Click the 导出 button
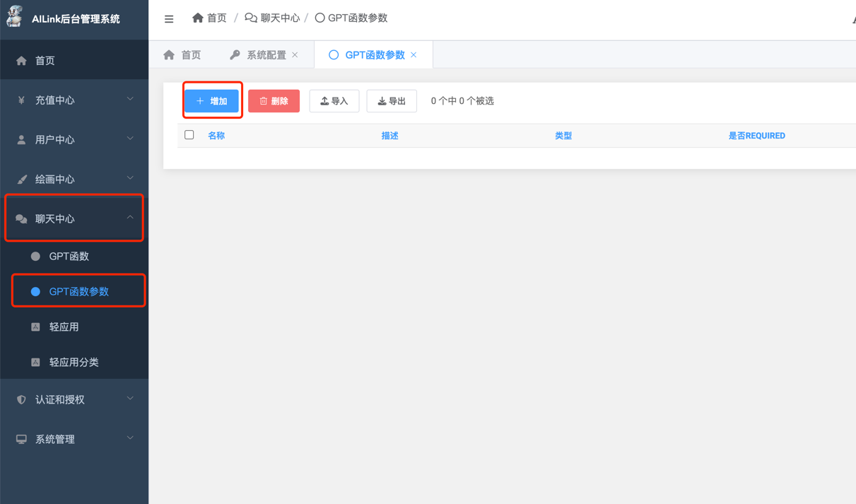The width and height of the screenshot is (856, 504). [392, 101]
